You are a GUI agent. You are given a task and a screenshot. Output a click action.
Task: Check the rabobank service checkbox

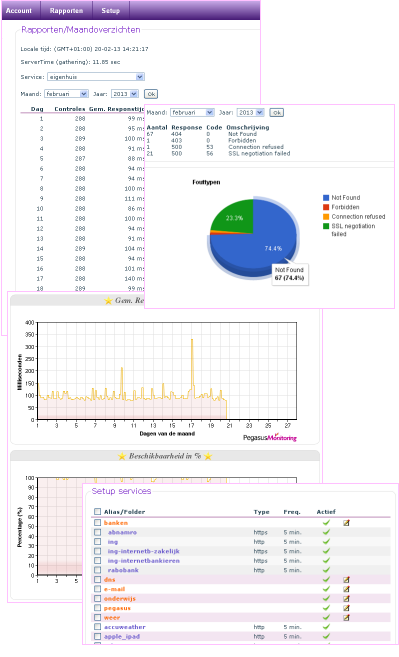[x=98, y=570]
